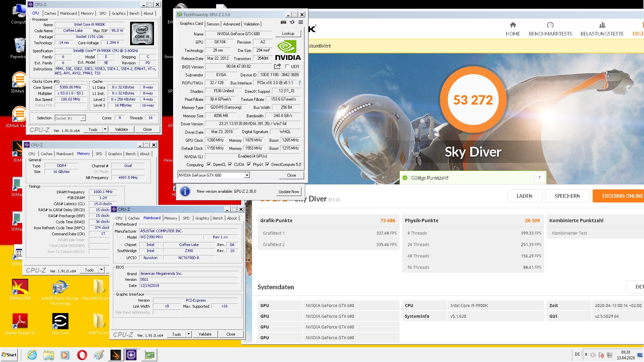
Task: Open the Advanced tab in GPU-Z
Action: (232, 24)
